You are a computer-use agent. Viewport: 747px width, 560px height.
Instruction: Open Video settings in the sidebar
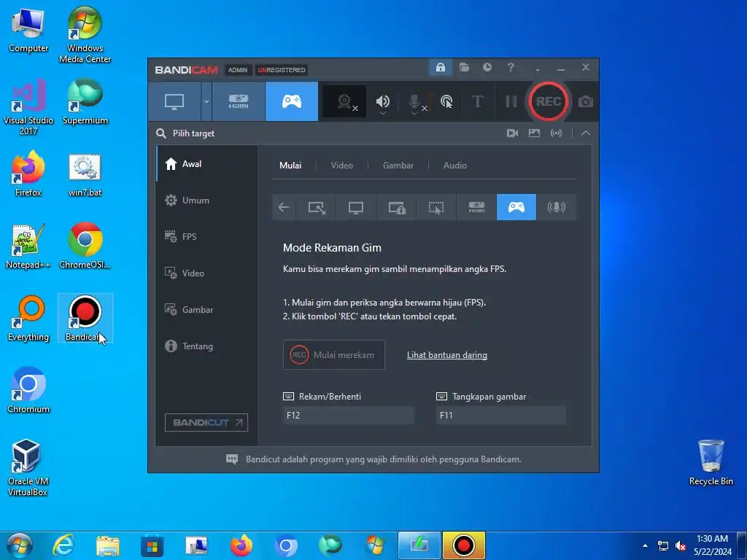click(x=206, y=273)
